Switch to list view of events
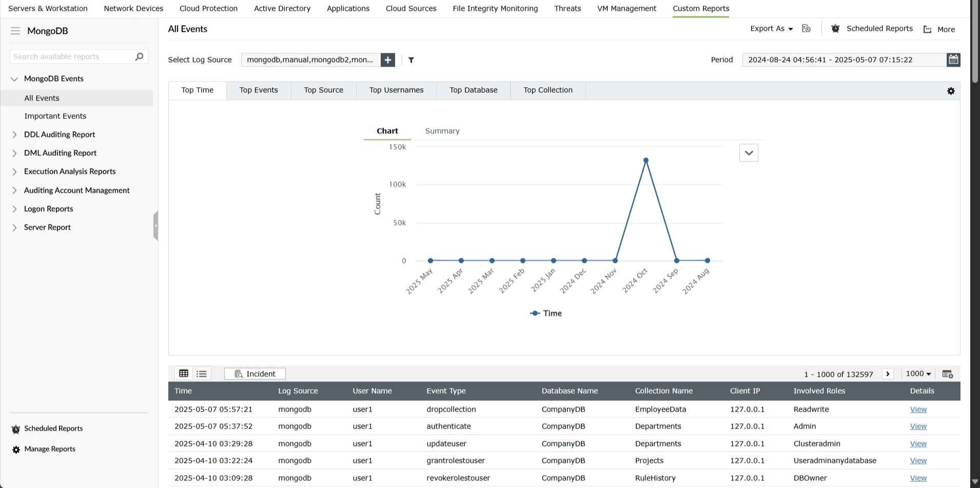The height and width of the screenshot is (488, 980). 202,374
